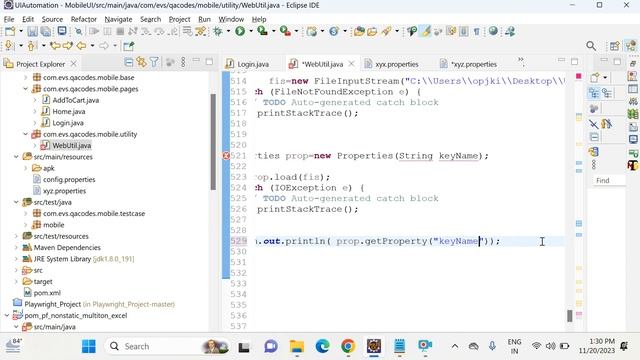
Task: Click the Pin Editor icon
Action: 129,46
